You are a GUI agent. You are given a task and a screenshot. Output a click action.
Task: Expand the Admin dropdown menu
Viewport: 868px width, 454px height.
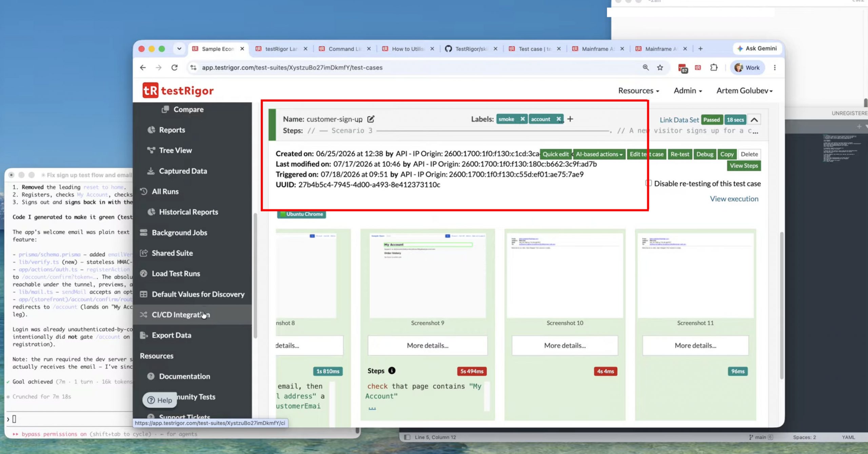[688, 91]
